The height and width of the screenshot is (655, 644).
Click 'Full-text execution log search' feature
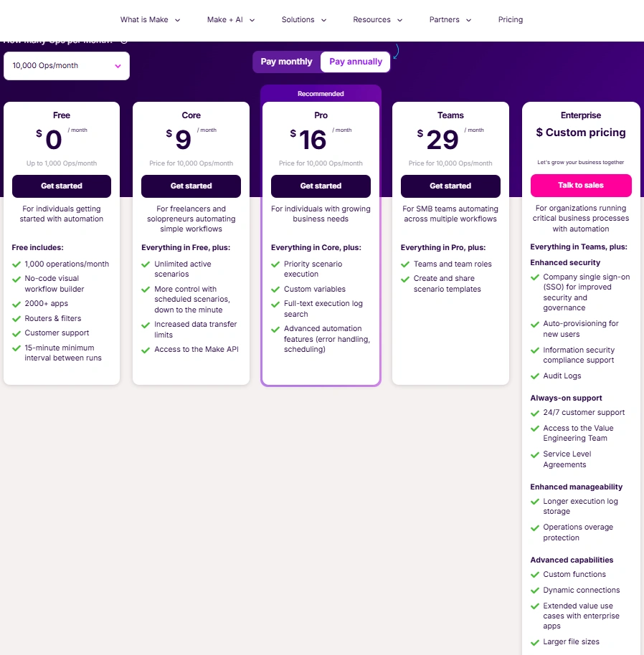click(323, 309)
